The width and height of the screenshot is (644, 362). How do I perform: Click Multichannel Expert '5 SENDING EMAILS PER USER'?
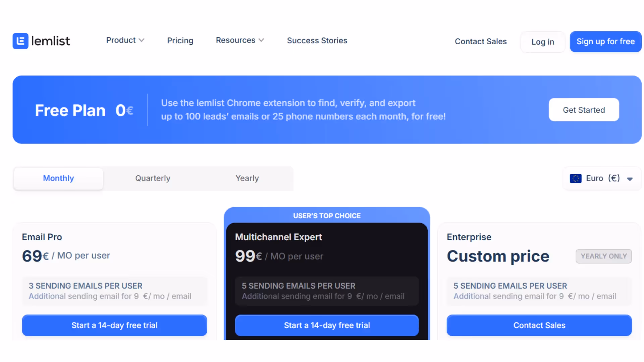[299, 286]
